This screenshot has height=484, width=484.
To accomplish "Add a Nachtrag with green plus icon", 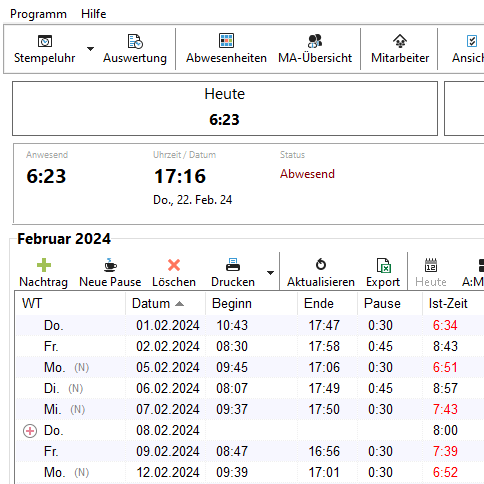I will click(44, 265).
